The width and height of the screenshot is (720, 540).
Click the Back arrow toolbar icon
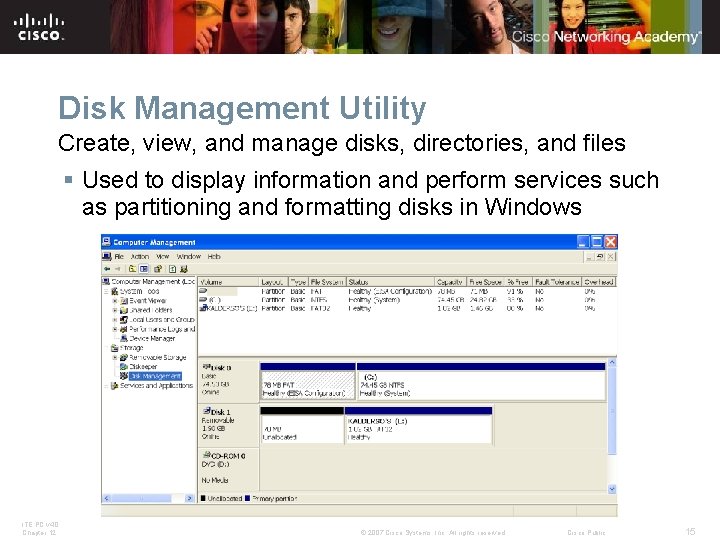(x=107, y=269)
